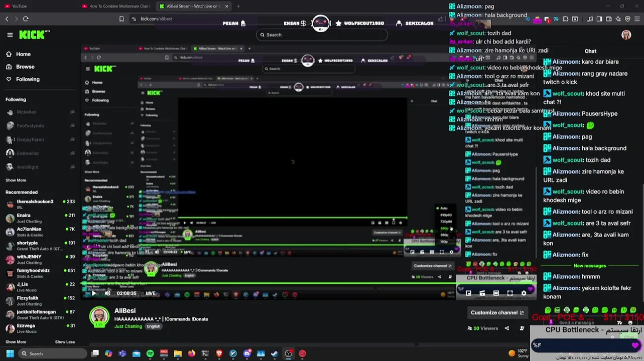Close the AliBesi Stream tab
The height and width of the screenshot is (361, 644).
(x=226, y=6)
